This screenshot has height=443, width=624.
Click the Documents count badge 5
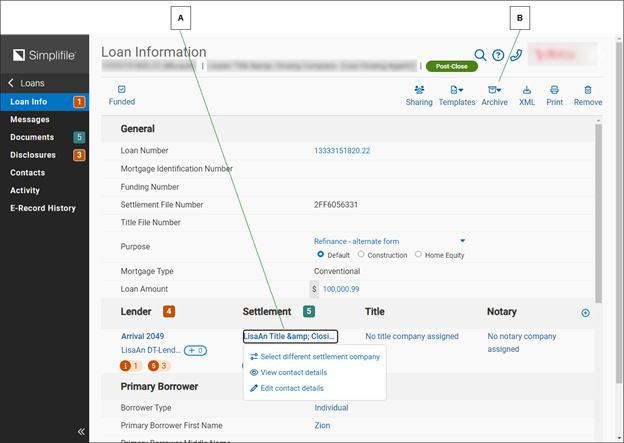pos(79,137)
